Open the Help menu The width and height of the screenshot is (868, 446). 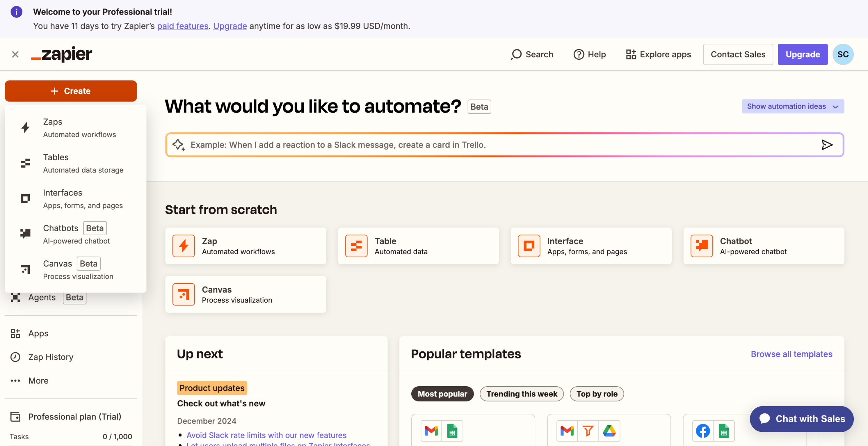[x=590, y=54]
